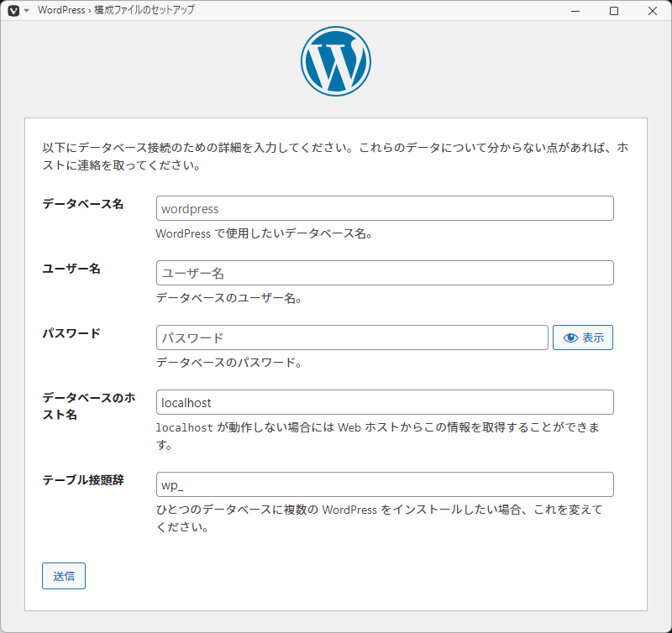Screen dimensions: 672x633
Task: Open the Vivaldi icon menu in title bar
Action: point(13,10)
